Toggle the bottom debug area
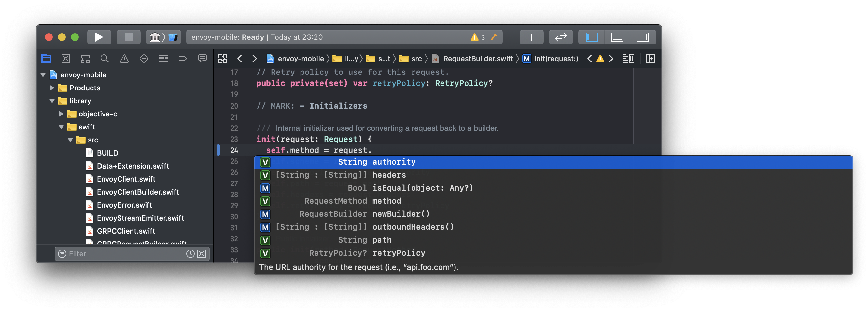 coord(617,37)
